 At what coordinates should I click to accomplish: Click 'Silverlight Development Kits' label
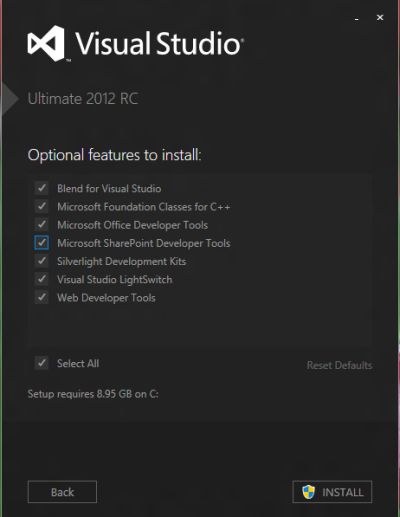pos(121,261)
